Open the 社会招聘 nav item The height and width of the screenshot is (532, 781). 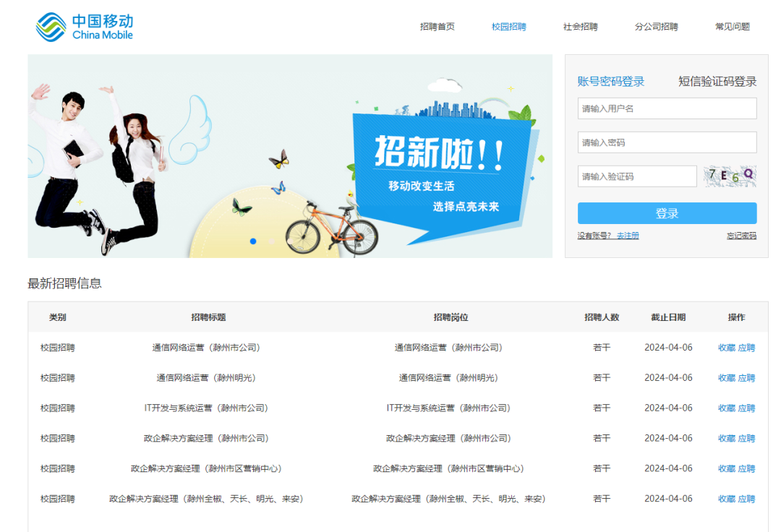580,27
